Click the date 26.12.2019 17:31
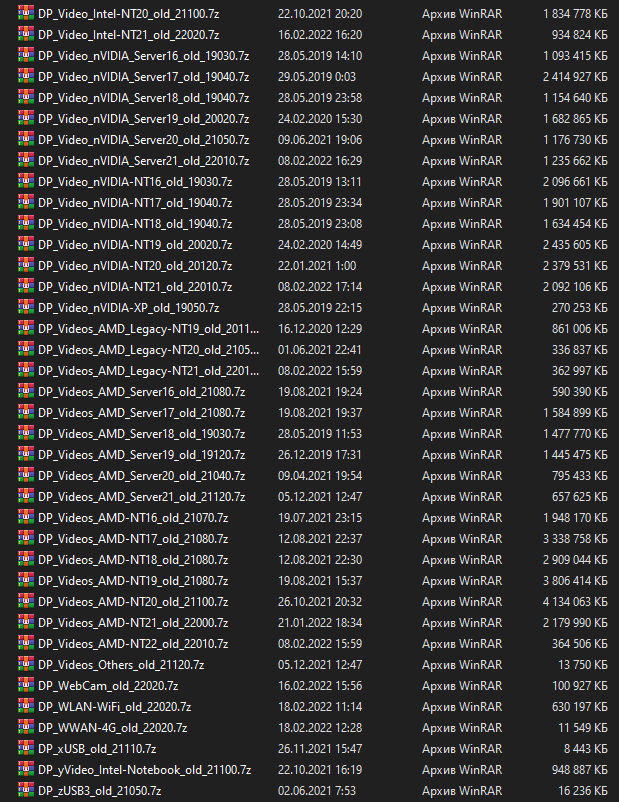Image resolution: width=619 pixels, height=802 pixels. [320, 454]
